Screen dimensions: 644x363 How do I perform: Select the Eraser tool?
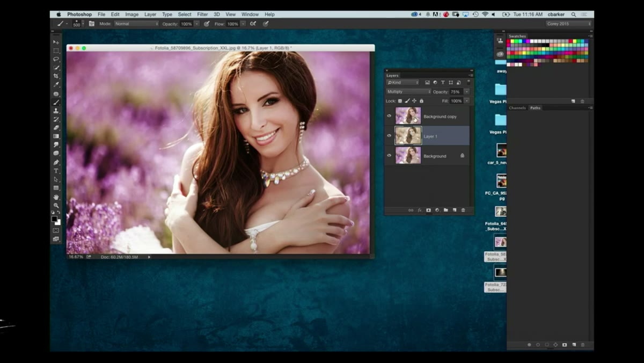pyautogui.click(x=56, y=128)
